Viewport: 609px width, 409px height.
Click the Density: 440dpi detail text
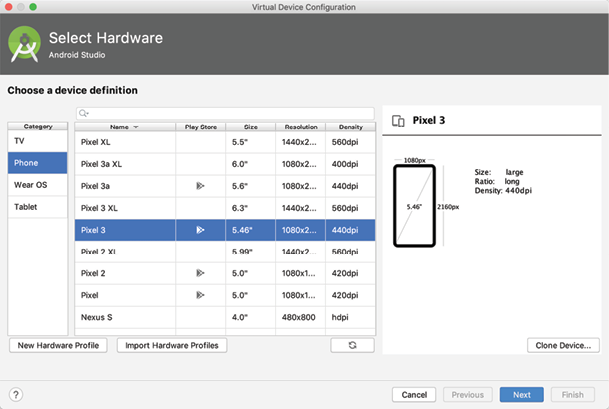pyautogui.click(x=503, y=191)
